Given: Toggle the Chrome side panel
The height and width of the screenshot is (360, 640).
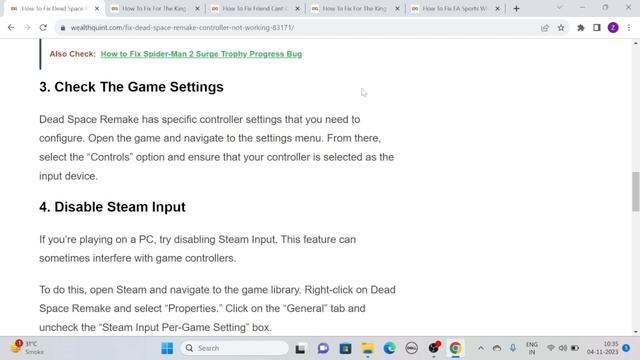Looking at the screenshot, I should click(x=597, y=28).
